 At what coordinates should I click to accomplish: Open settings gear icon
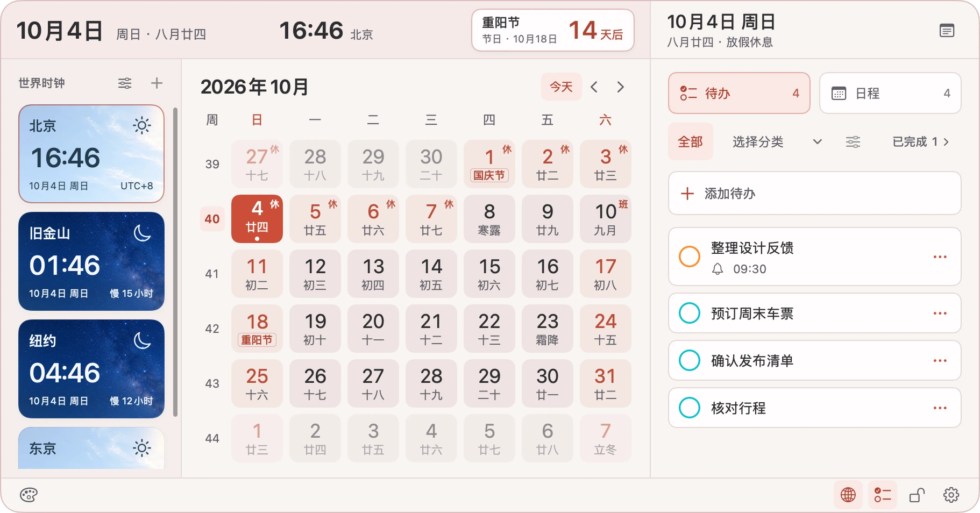point(951,495)
